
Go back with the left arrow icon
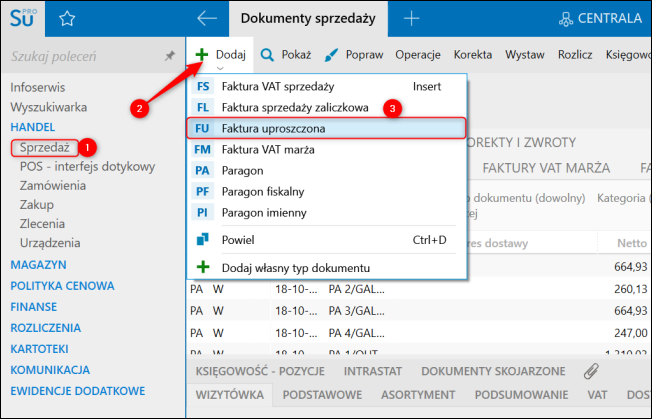[x=207, y=18]
